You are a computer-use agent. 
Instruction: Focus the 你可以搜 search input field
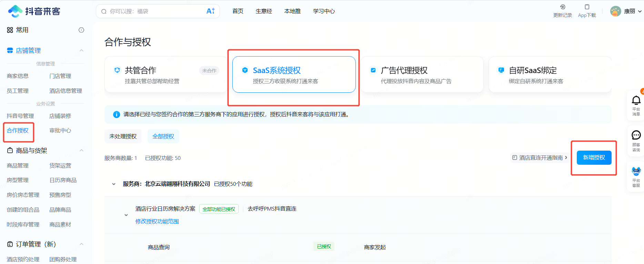tap(158, 11)
